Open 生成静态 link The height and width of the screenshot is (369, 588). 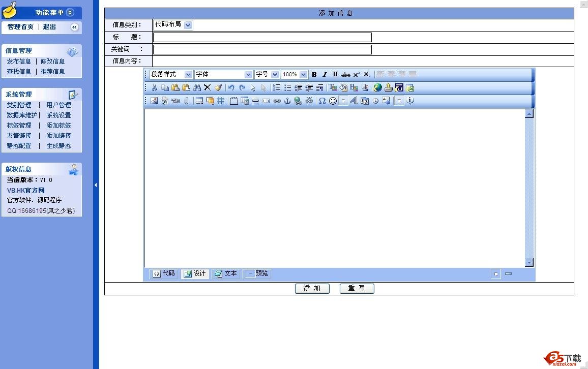(x=58, y=146)
